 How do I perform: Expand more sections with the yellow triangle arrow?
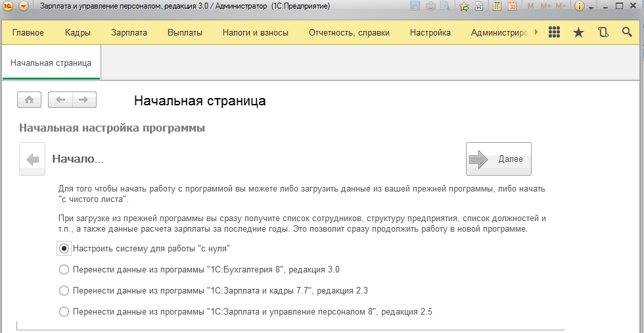pyautogui.click(x=536, y=32)
